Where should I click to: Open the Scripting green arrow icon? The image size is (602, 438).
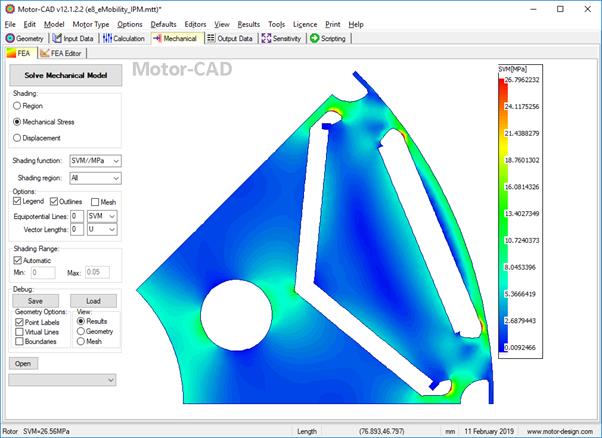(314, 38)
